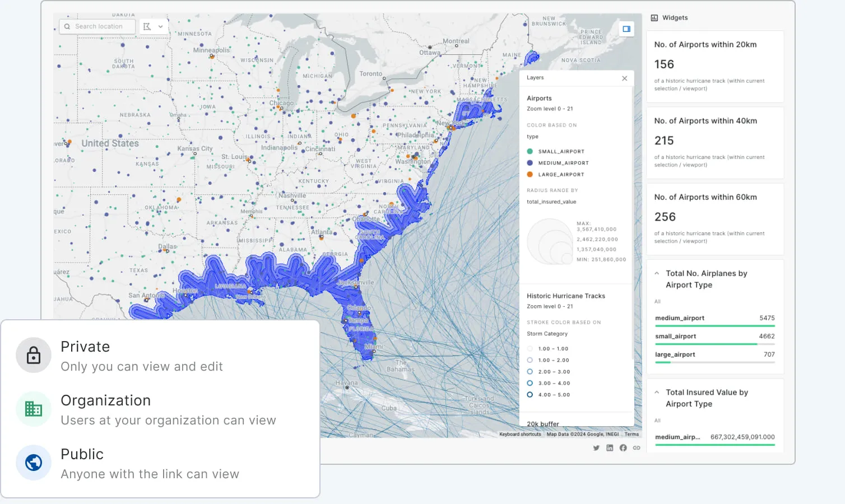The height and width of the screenshot is (504, 845).
Task: Open the selection tool dropdown arrow
Action: [x=161, y=26]
